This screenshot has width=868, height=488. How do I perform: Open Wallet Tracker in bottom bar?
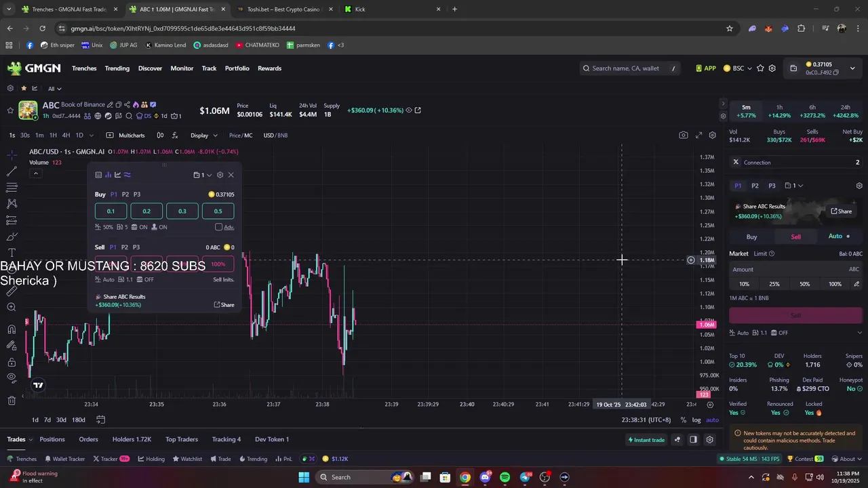[65, 459]
